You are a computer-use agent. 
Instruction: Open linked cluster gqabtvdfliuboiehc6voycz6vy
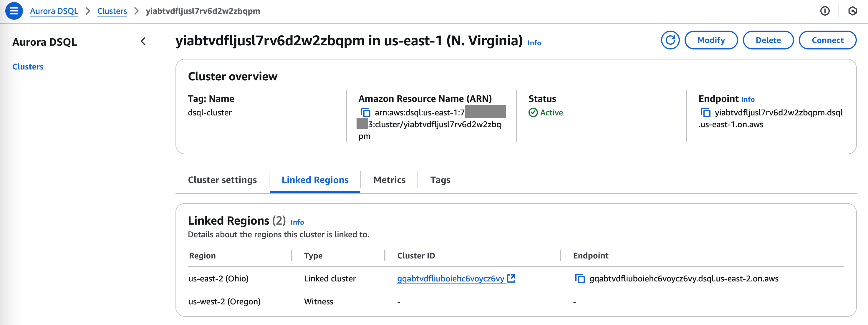click(x=450, y=278)
